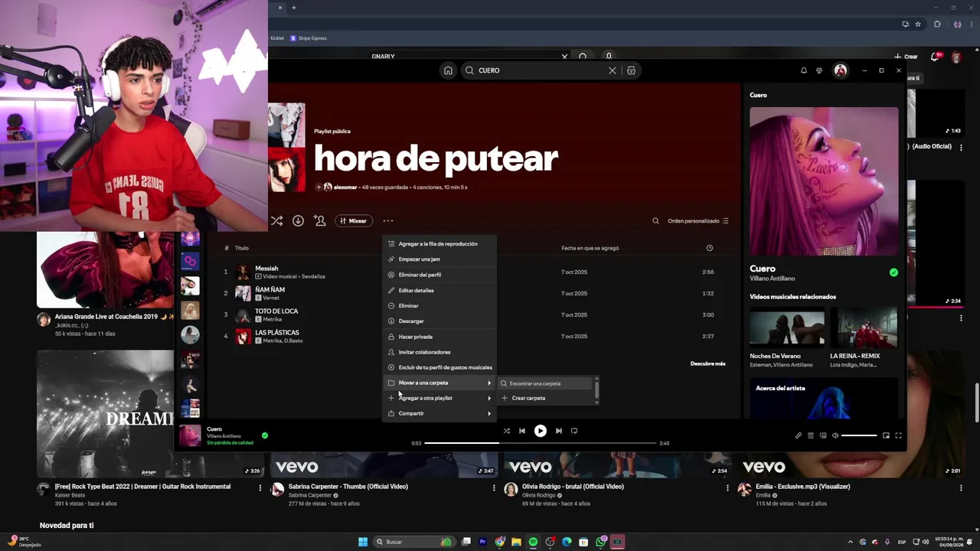Select the TOTO DE LOCA track
Image resolution: width=980 pixels, height=551 pixels.
475,315
